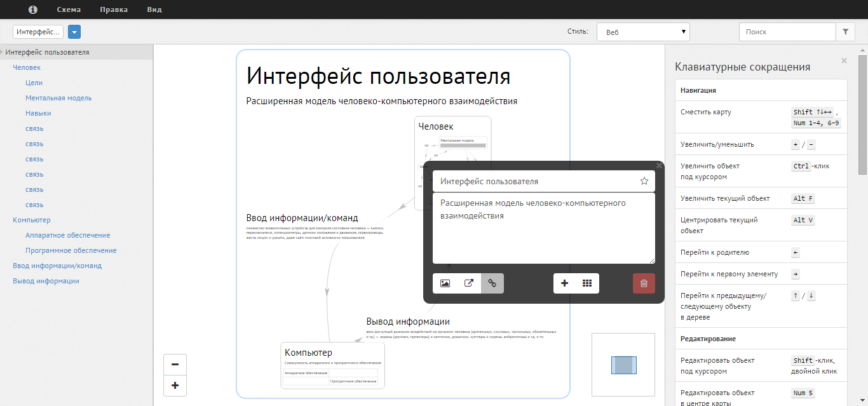The image size is (868, 406).
Task: Close the node editor popup
Action: (x=659, y=165)
